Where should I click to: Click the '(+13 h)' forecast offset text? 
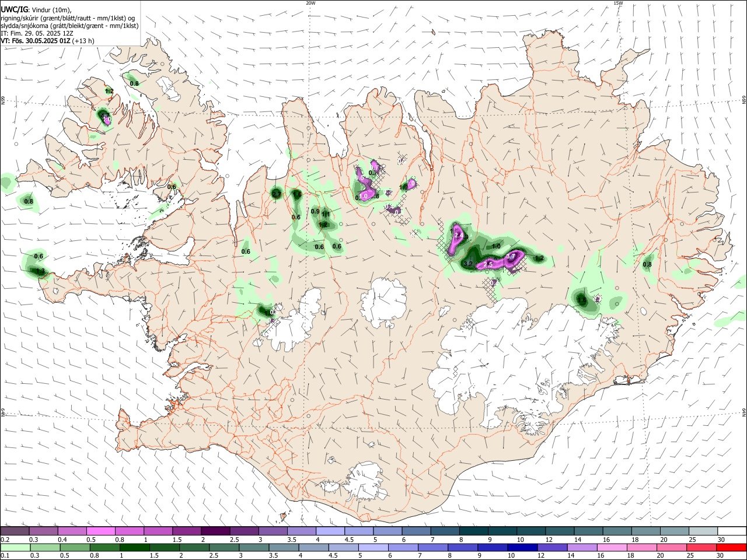(x=84, y=41)
